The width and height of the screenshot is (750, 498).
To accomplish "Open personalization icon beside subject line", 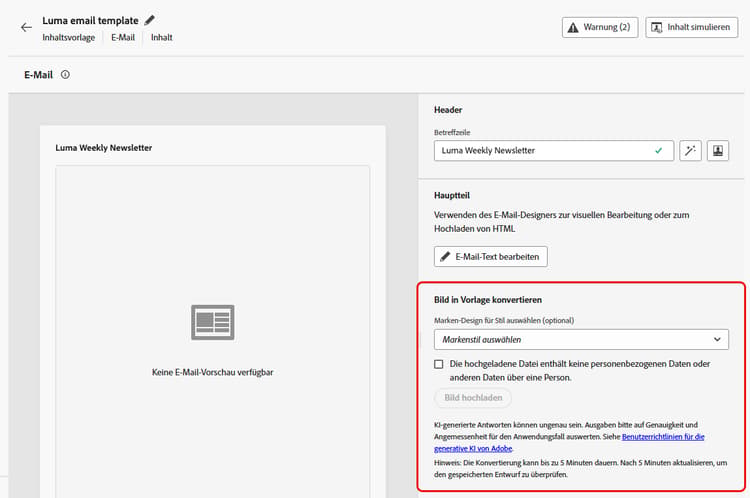I will 718,151.
